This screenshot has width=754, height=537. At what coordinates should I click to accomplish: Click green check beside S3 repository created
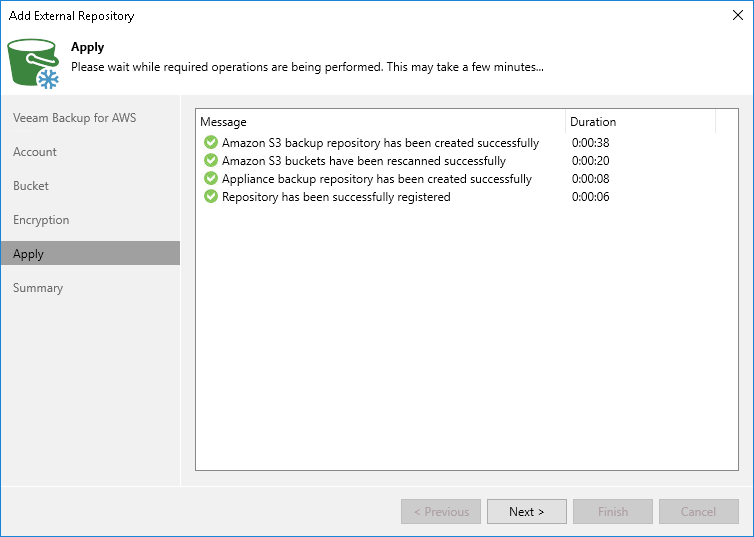pyautogui.click(x=210, y=143)
